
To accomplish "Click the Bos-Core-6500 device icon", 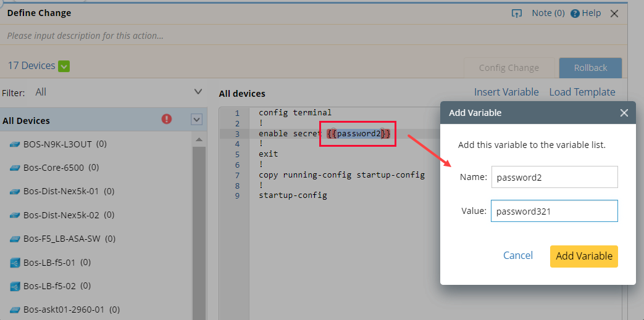I will pos(15,168).
